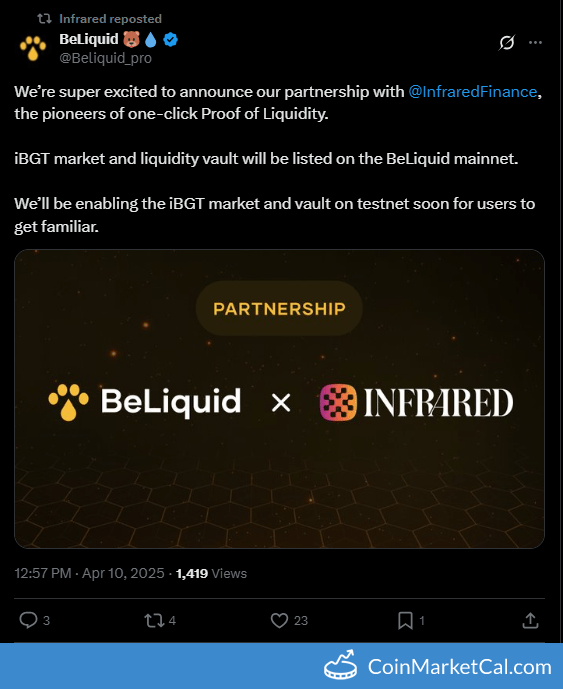
Task: Click the PARTNERSHIP badge in the image
Action: point(279,308)
